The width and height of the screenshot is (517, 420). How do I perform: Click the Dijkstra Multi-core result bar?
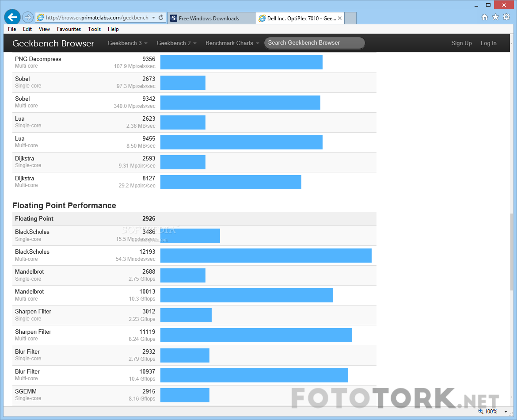tap(231, 182)
